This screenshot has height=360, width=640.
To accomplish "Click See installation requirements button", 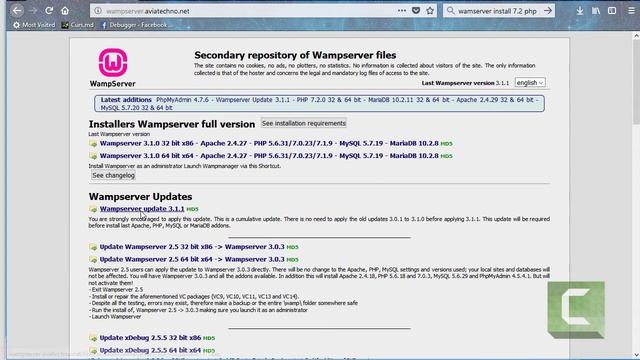I will (303, 123).
